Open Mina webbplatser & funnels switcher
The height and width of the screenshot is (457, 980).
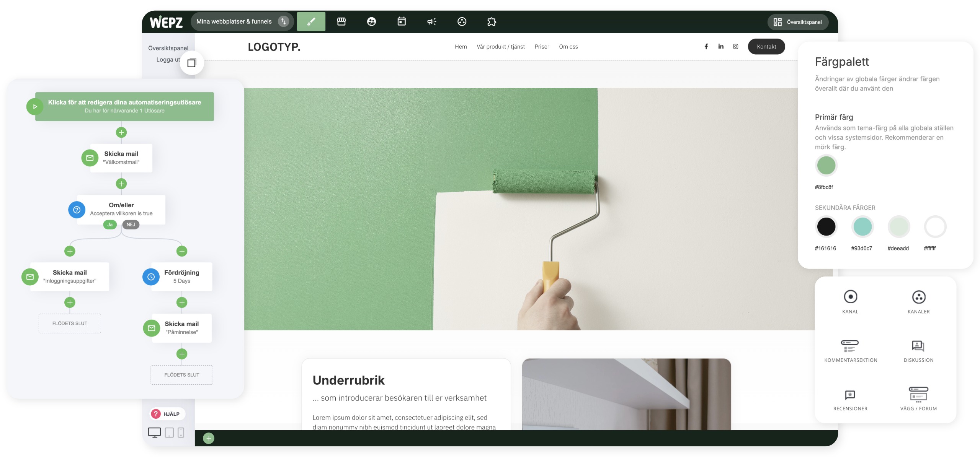click(x=242, y=21)
